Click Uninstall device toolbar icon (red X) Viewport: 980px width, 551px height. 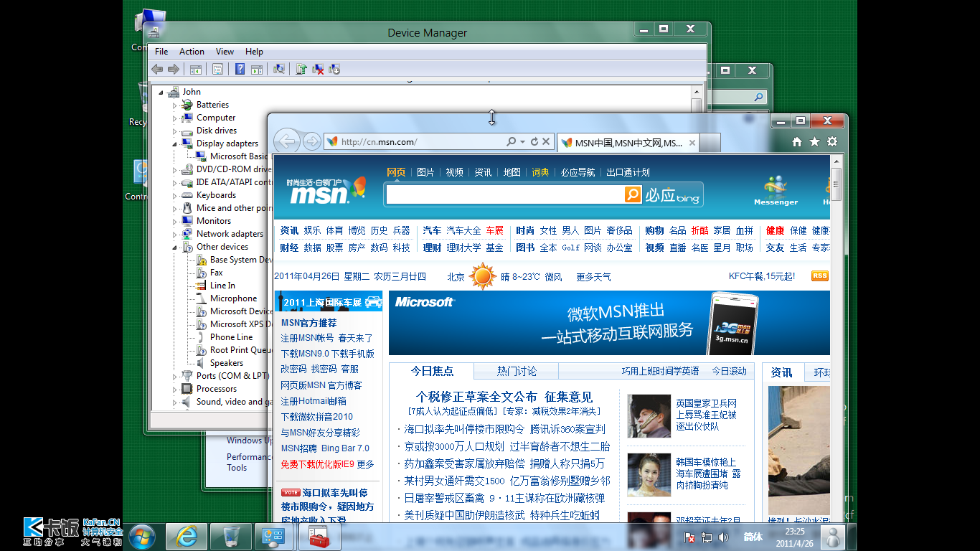tap(318, 70)
